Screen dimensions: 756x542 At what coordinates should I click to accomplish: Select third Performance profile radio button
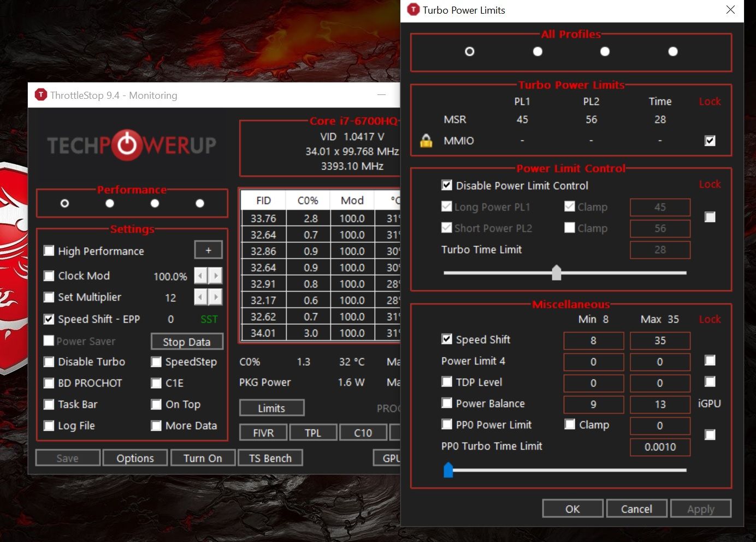pos(155,203)
